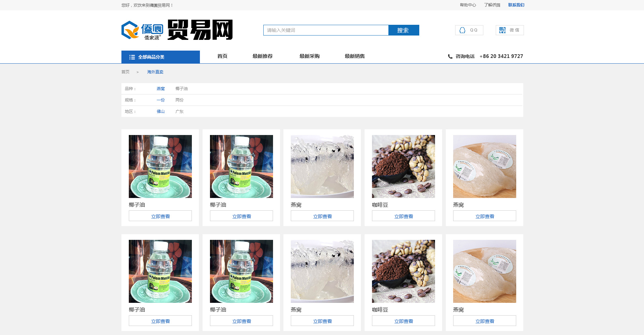Screen dimensions: 644x335
Task: Click the list icon in 全部商品分类
Action: click(x=132, y=57)
